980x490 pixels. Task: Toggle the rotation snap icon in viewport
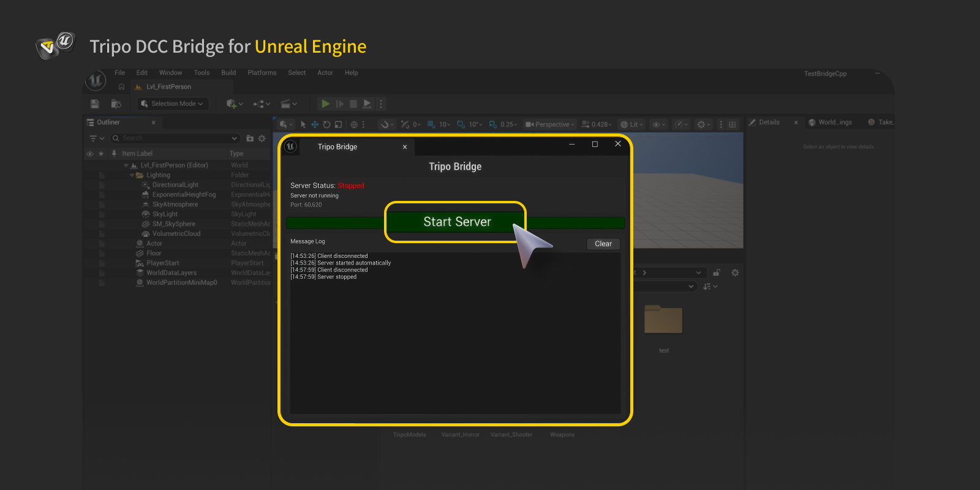[x=461, y=124]
